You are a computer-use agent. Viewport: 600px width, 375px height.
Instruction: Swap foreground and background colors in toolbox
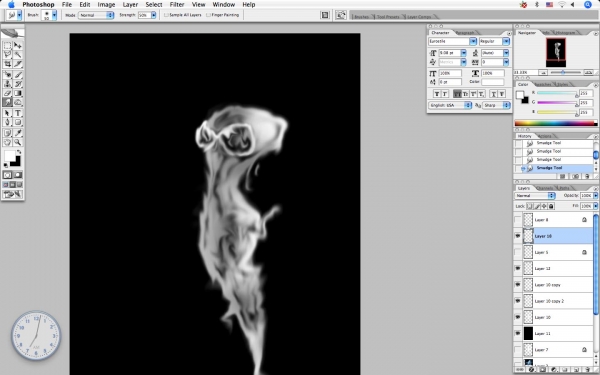coord(19,152)
